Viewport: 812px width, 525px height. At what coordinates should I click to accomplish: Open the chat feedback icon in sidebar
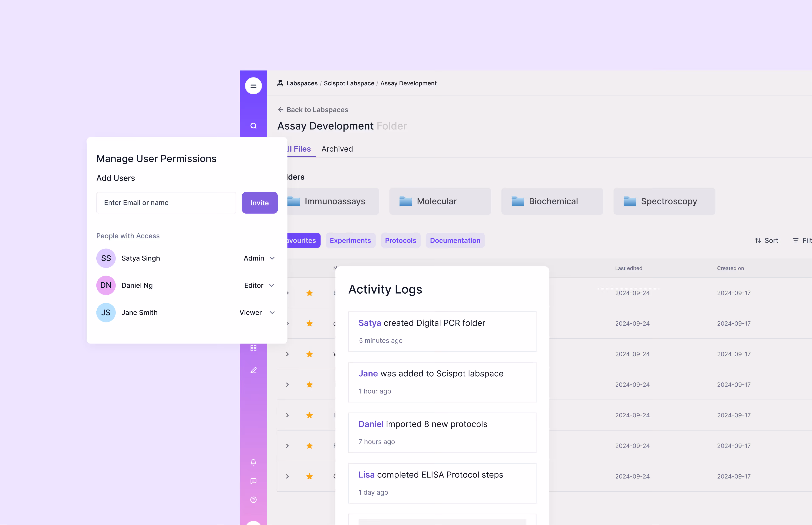coord(253,481)
